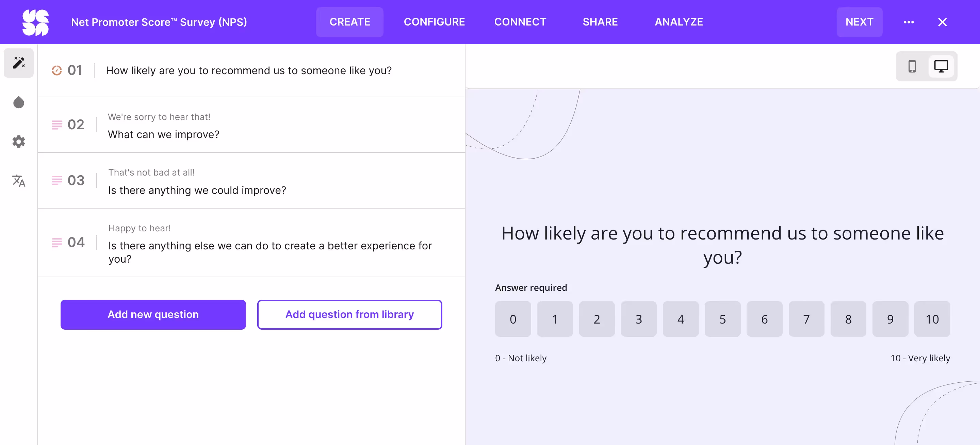This screenshot has width=980, height=445.
Task: Click 'We're sorry to hear that!' subtitle
Action: [159, 117]
